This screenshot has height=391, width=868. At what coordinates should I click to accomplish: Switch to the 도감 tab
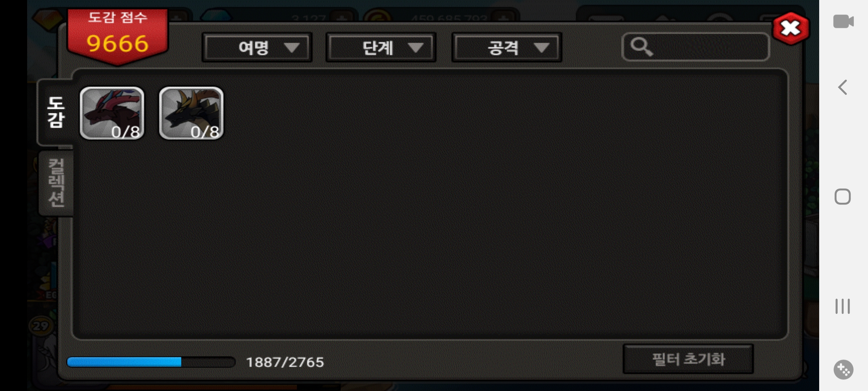coord(56,112)
